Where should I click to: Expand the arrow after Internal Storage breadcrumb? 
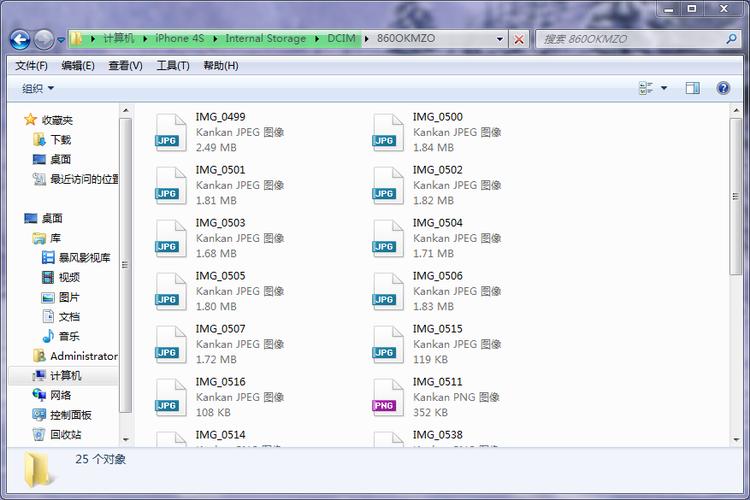coord(317,39)
